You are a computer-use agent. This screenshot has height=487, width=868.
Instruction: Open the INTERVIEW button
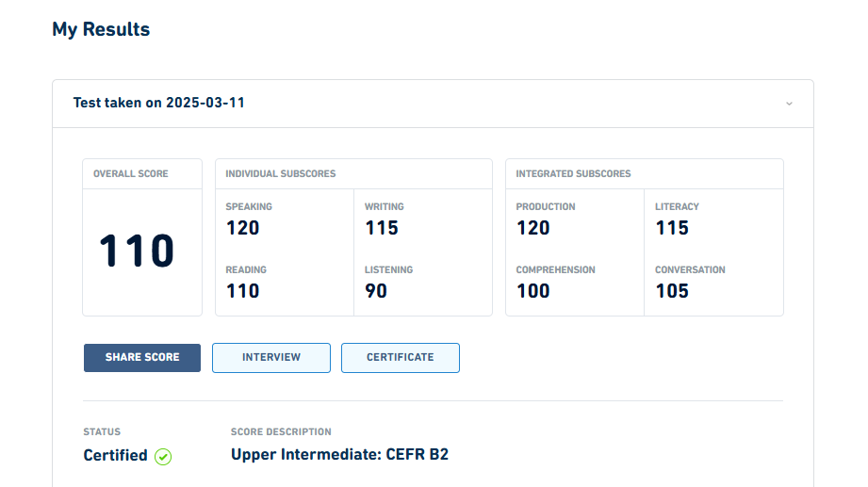click(271, 358)
